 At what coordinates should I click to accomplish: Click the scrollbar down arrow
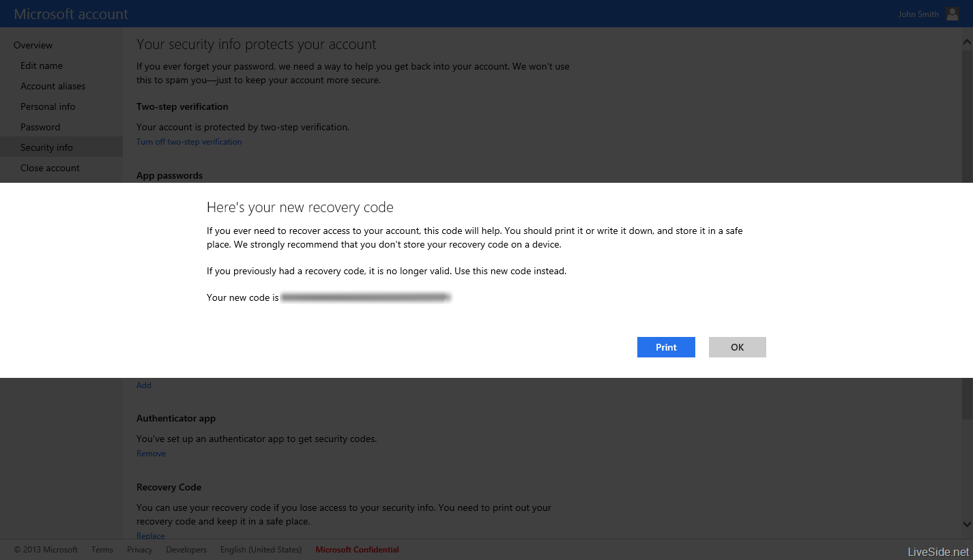pos(967,524)
